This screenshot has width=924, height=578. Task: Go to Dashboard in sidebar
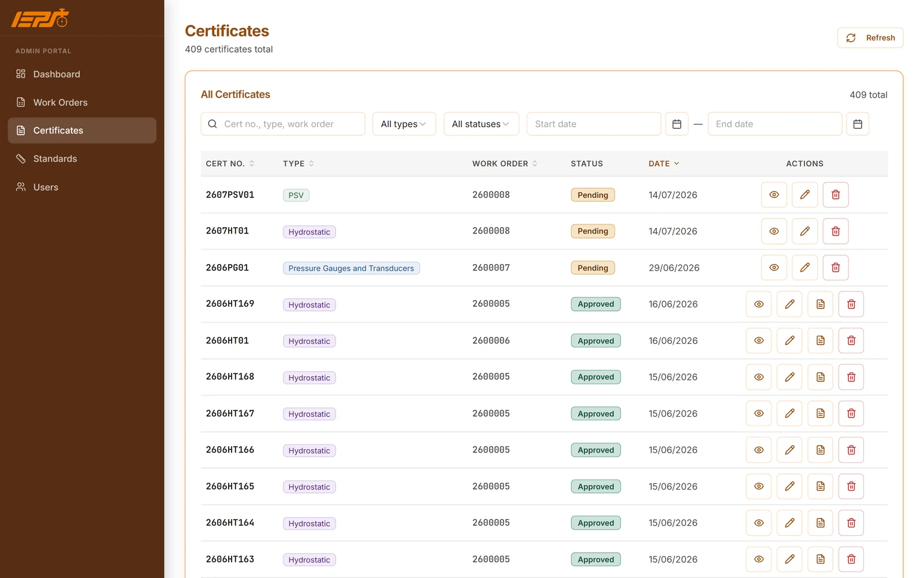[82, 74]
